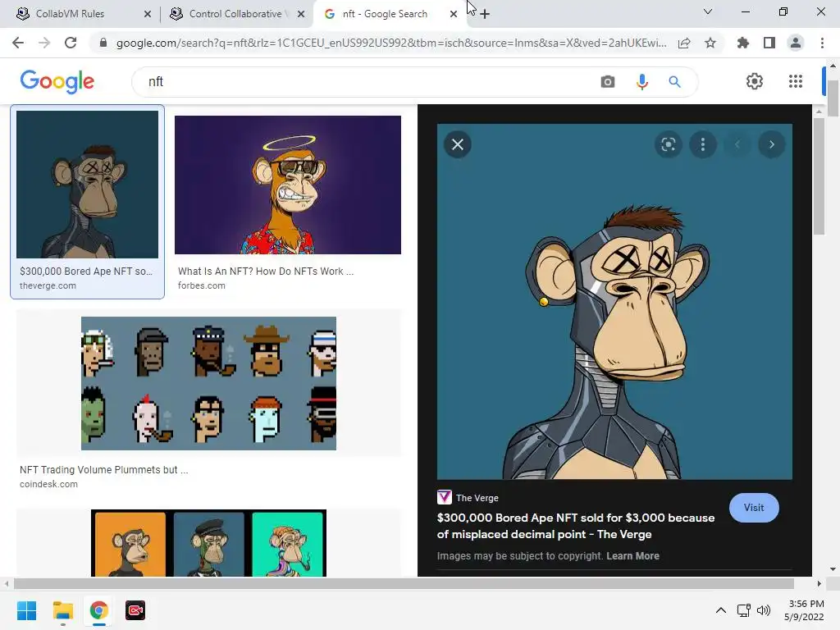The height and width of the screenshot is (630, 840).
Task: Open the red recorder app in taskbar
Action: (x=135, y=610)
